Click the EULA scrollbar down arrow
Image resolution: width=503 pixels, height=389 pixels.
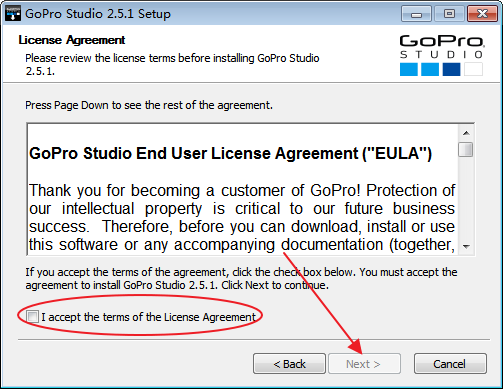click(466, 247)
